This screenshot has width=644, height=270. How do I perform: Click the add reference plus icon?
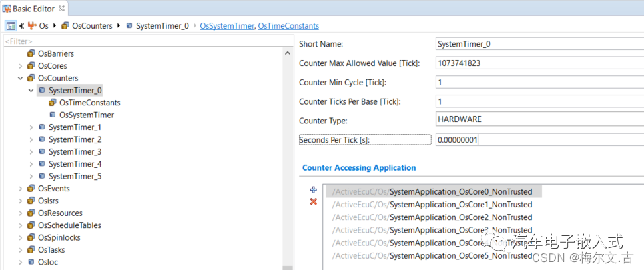pyautogui.click(x=314, y=190)
